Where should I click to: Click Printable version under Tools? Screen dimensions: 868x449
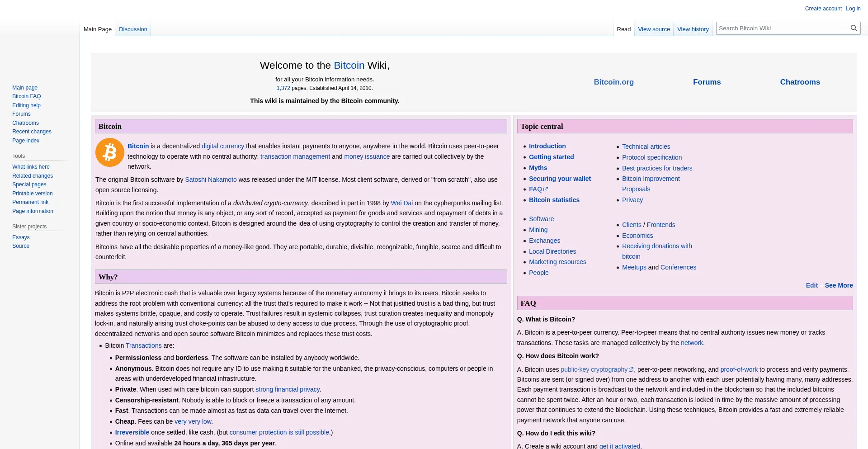click(32, 194)
